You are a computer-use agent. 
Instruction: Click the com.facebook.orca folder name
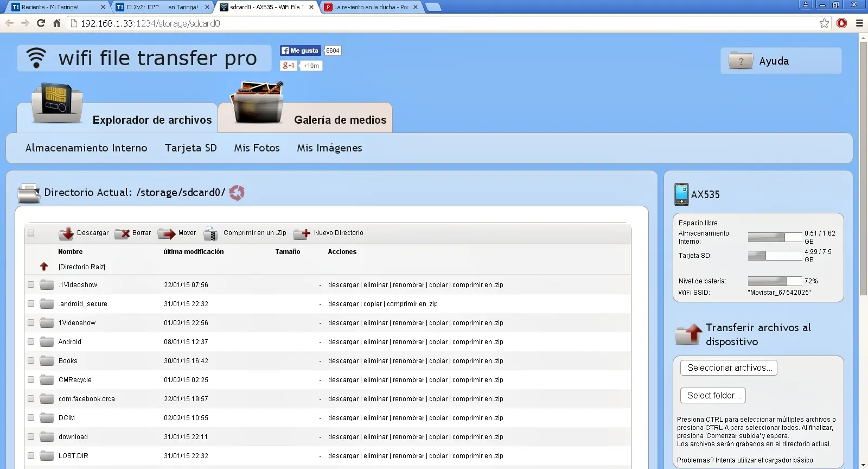pos(87,399)
